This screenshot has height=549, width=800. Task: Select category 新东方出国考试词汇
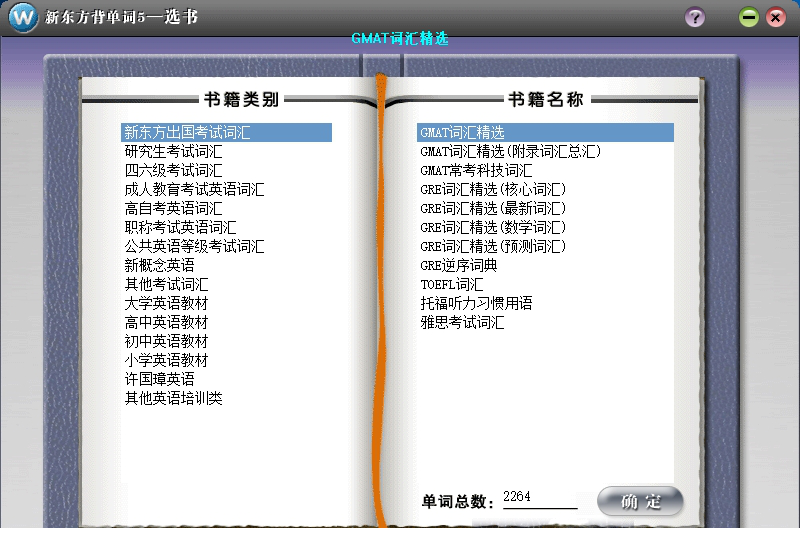click(x=227, y=133)
